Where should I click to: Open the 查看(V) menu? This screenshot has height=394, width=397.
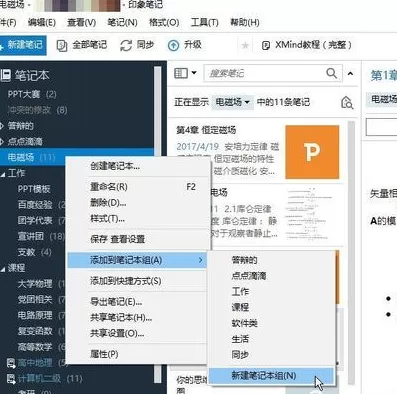(x=81, y=22)
